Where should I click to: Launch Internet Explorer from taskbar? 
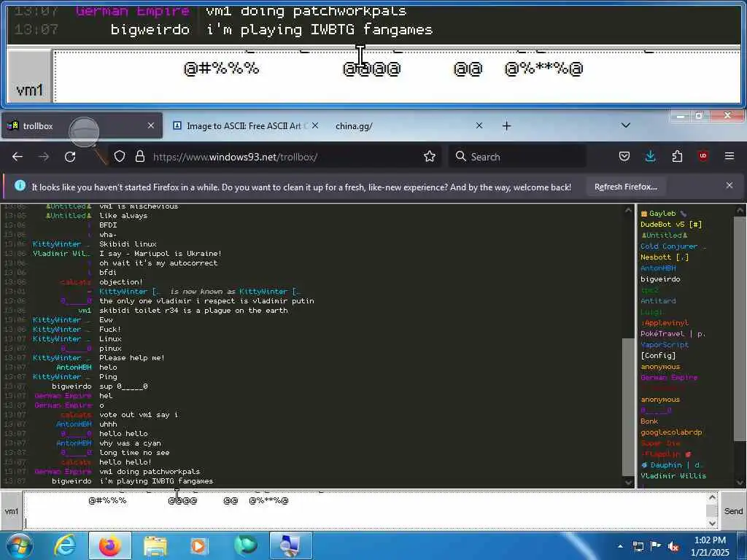coord(65,546)
